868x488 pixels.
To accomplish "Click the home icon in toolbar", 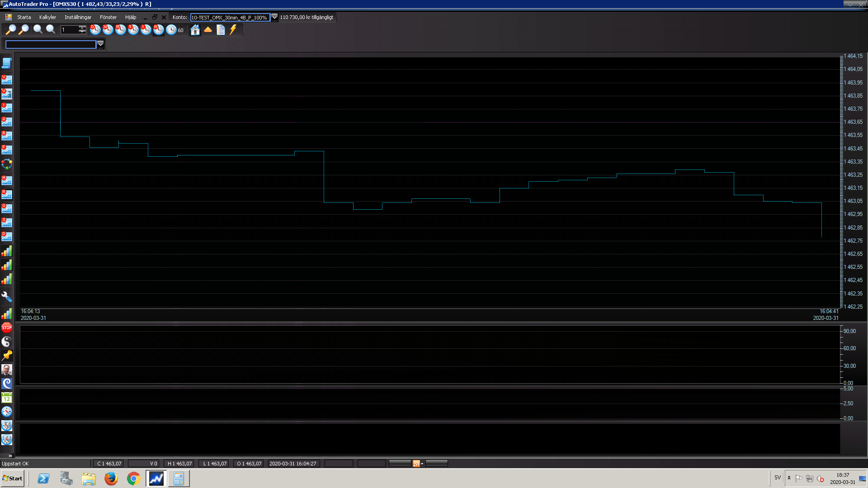I will click(x=195, y=30).
